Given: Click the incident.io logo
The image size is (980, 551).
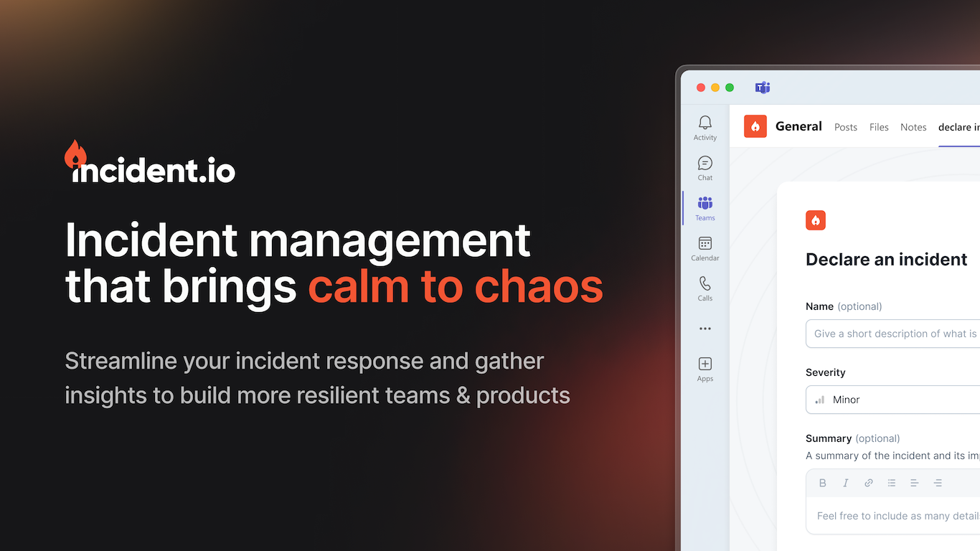Looking at the screenshot, I should [x=150, y=161].
